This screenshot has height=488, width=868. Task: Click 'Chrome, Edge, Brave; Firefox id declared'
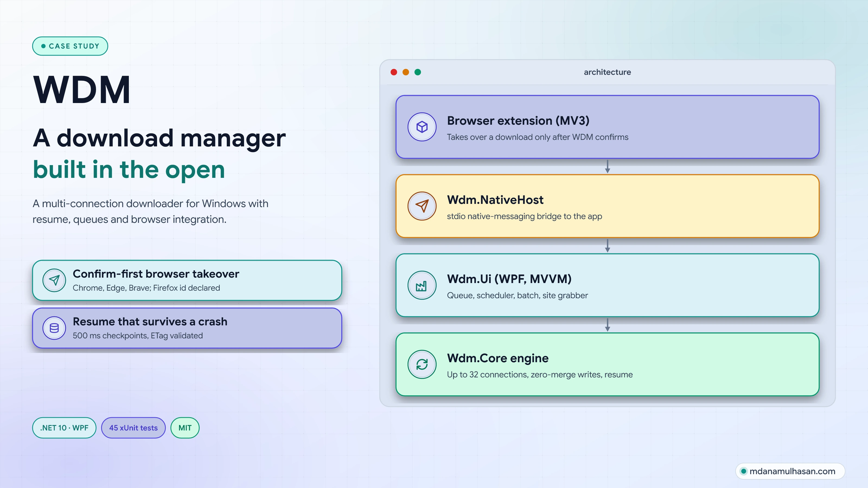click(x=146, y=288)
